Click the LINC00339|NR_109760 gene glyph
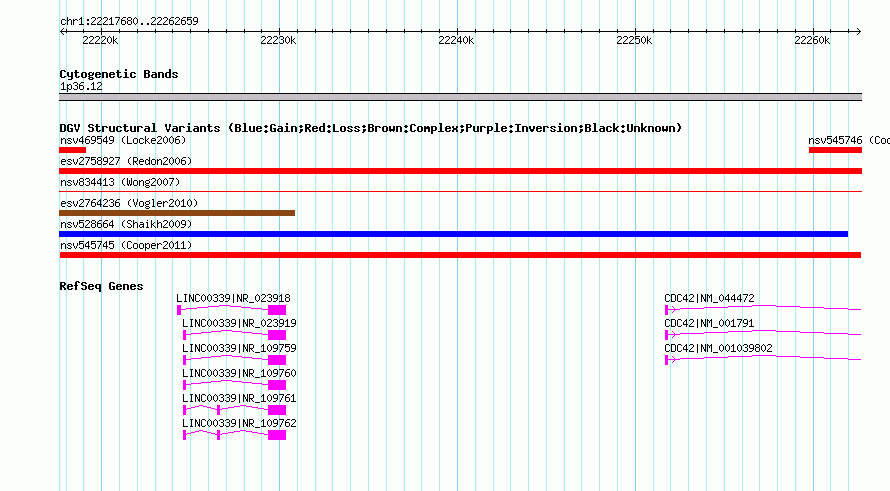The width and height of the screenshot is (890, 491). click(234, 384)
